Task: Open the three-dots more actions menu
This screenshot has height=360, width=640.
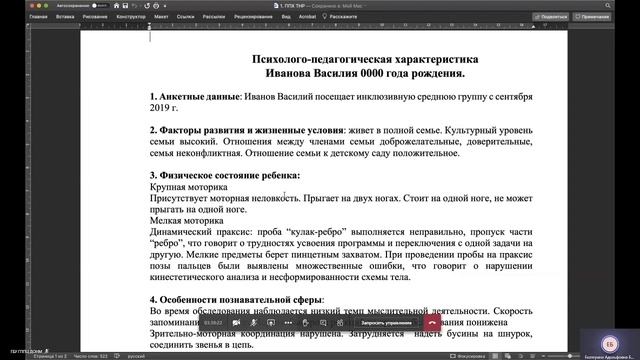Action: [x=288, y=323]
